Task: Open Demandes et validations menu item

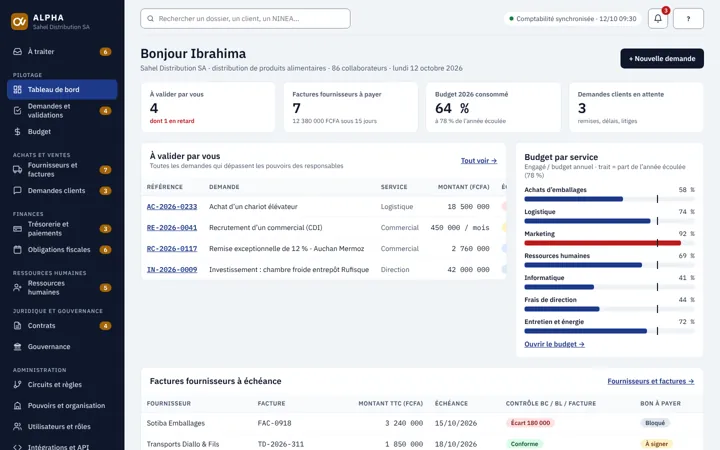Action: (62, 111)
